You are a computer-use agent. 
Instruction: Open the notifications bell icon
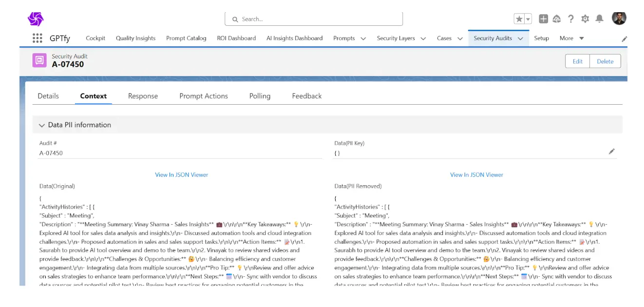(x=599, y=19)
